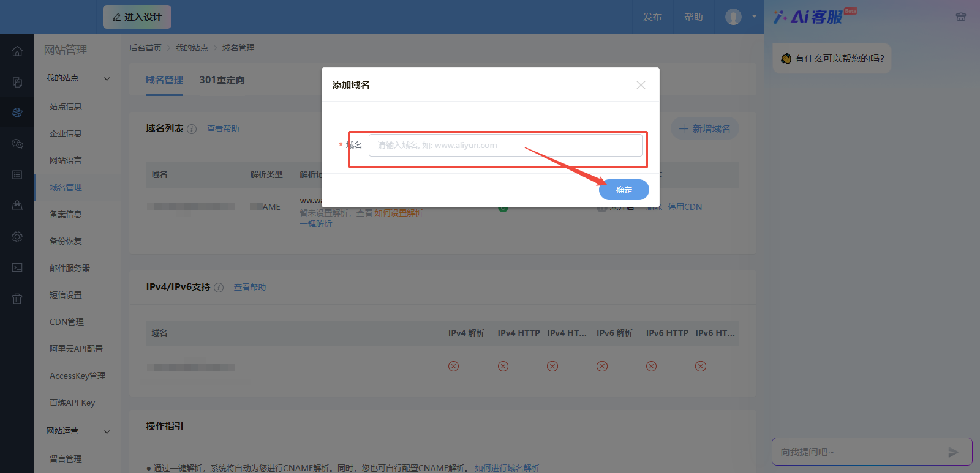Click the Ai客服 logo
This screenshot has height=473, width=980.
(815, 17)
